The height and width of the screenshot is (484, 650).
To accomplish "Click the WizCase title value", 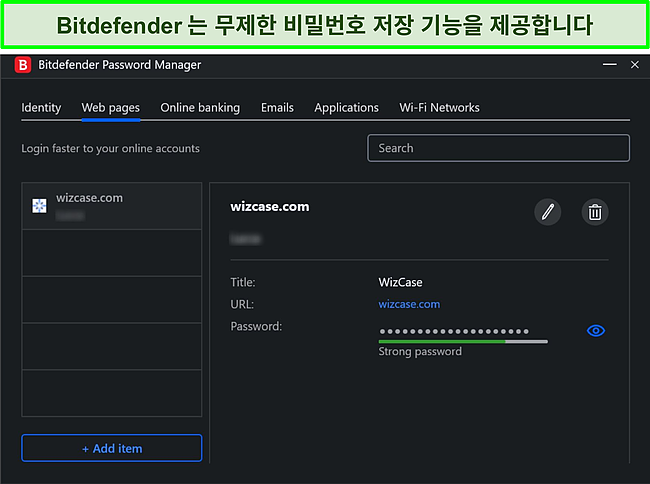I will pos(400,283).
